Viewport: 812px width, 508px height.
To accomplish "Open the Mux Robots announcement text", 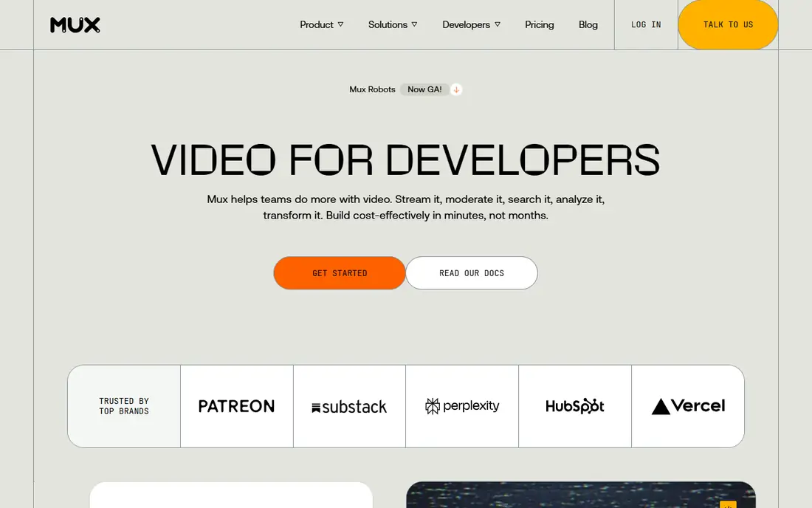I will click(372, 89).
